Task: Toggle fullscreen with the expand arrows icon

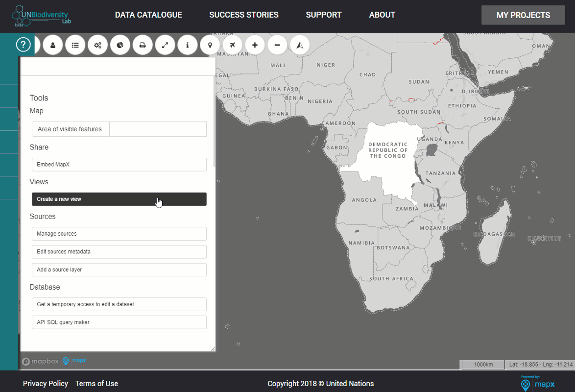Action: (165, 45)
